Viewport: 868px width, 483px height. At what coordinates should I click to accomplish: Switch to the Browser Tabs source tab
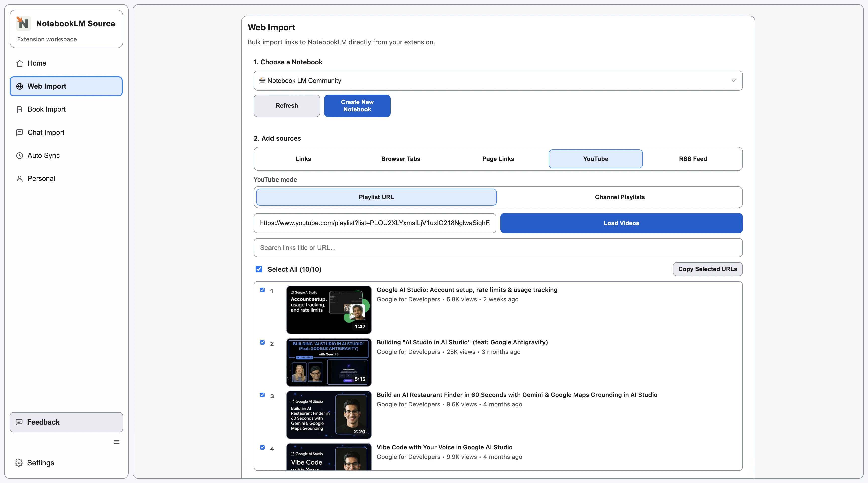click(401, 159)
